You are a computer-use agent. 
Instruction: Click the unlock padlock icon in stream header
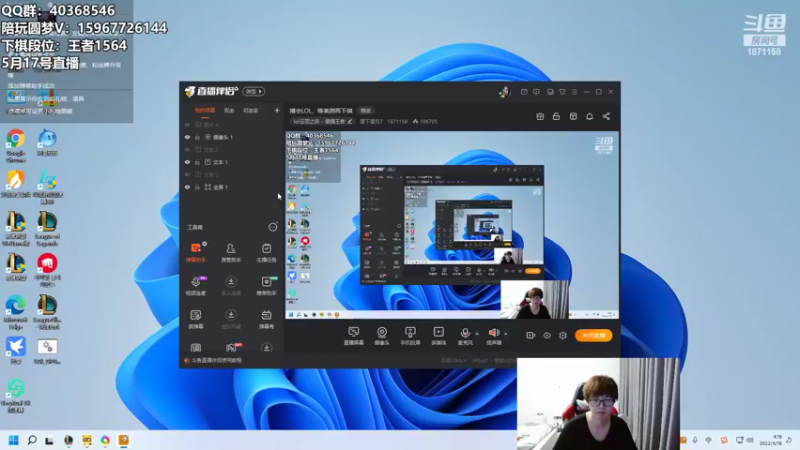point(556,116)
